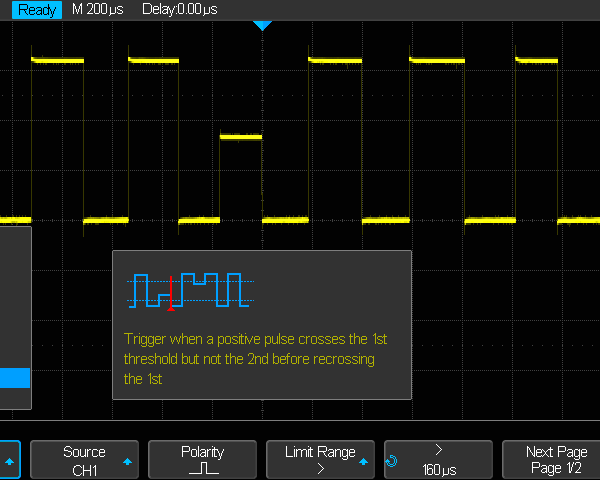This screenshot has width=600, height=480.
Task: Click the rotary knob icon beside 160µs
Action: pos(392,462)
